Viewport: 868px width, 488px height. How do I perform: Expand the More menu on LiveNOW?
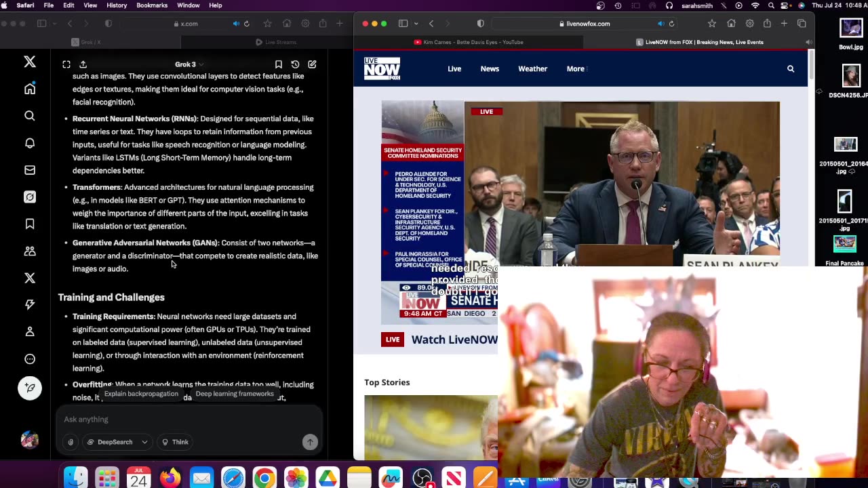coord(576,68)
